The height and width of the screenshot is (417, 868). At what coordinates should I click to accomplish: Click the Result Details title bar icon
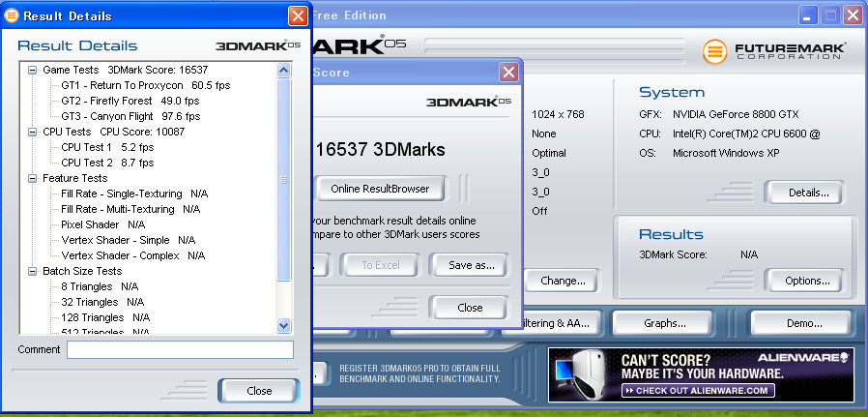(11, 16)
